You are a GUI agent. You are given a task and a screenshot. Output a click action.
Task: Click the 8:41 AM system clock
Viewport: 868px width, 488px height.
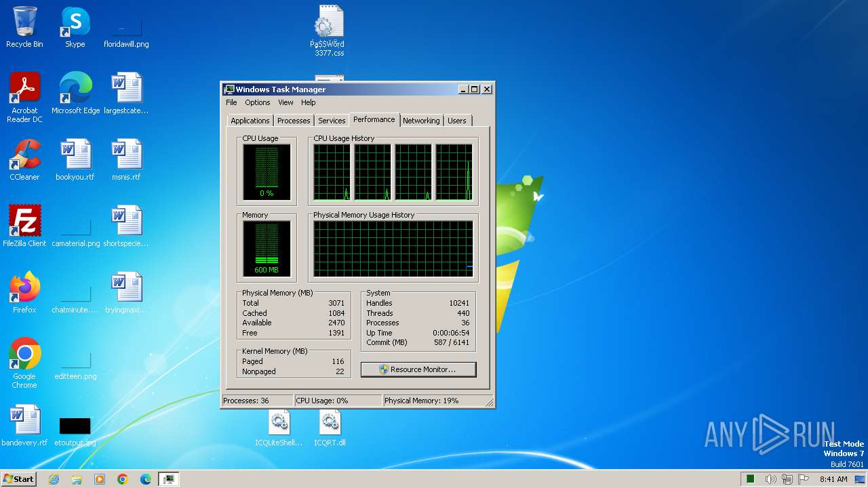[x=833, y=479]
